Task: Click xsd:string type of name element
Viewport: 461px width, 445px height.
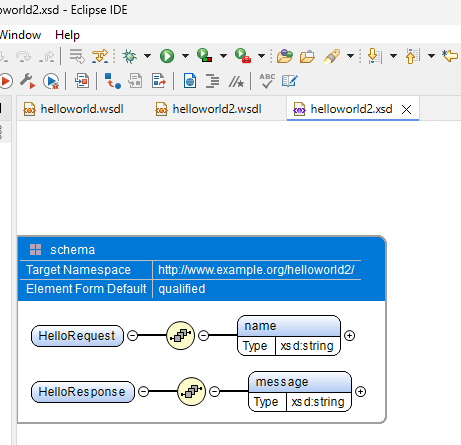Action: click(x=307, y=346)
